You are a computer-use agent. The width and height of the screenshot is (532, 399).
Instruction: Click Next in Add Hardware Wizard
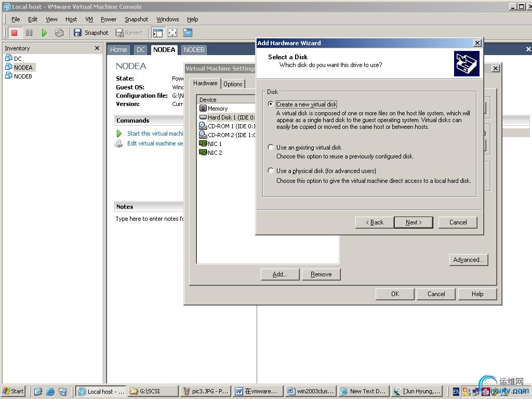tap(414, 222)
